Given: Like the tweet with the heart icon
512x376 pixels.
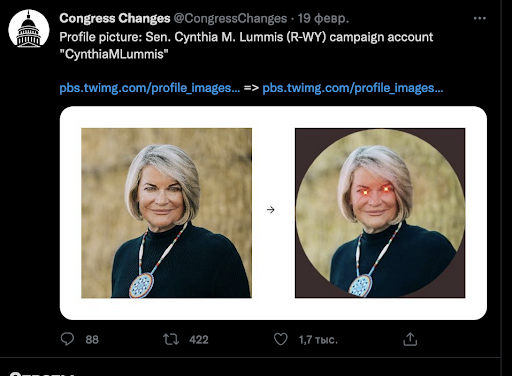Looking at the screenshot, I should click(x=281, y=339).
